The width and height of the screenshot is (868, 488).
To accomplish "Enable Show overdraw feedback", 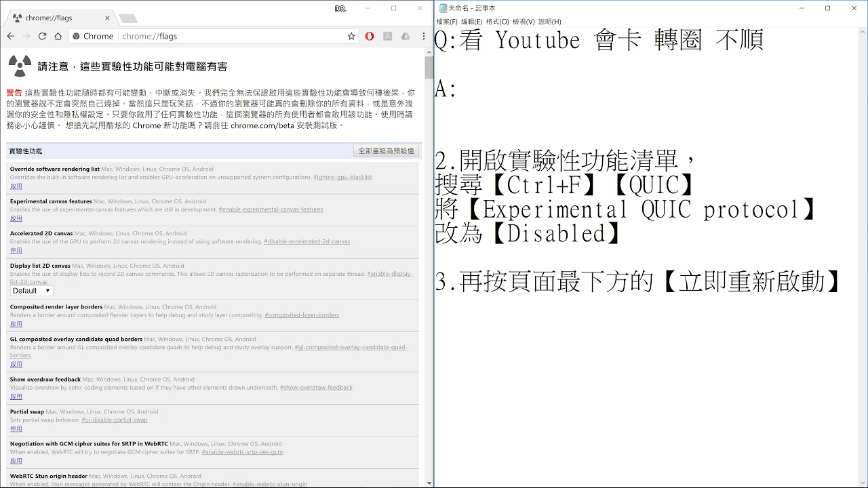I will (x=16, y=396).
